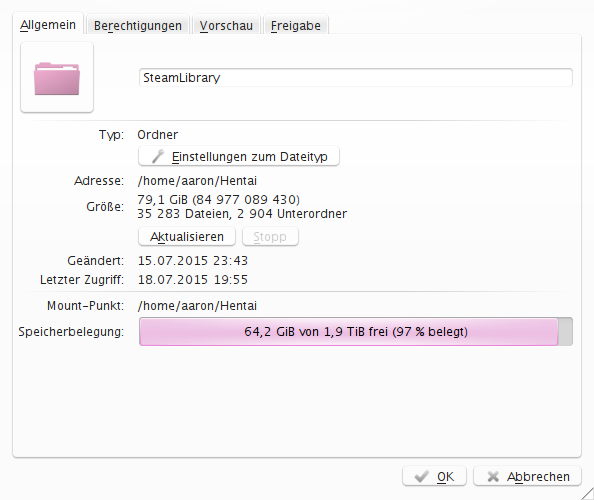Click the dialog resize grip corner
Image resolution: width=594 pixels, height=500 pixels.
(x=588, y=494)
